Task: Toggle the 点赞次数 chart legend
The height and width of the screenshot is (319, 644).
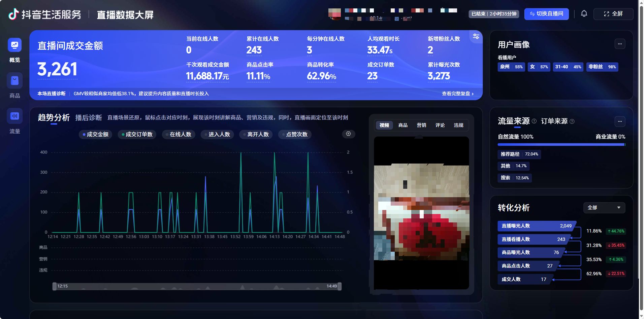Action: pos(295,135)
